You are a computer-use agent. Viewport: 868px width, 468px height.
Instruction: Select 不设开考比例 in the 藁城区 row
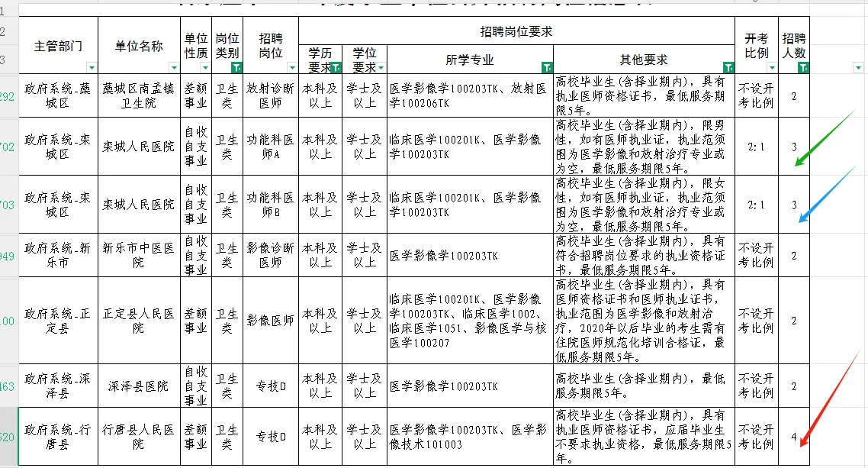pos(756,95)
